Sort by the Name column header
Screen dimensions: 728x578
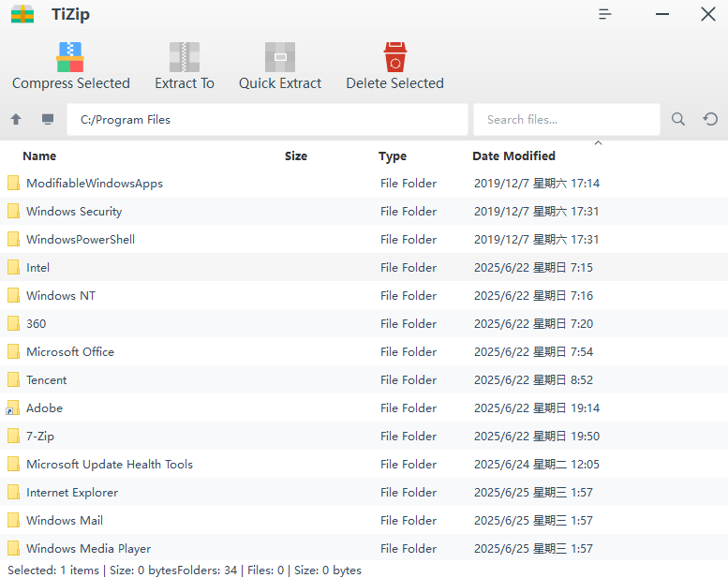pyautogui.click(x=39, y=156)
